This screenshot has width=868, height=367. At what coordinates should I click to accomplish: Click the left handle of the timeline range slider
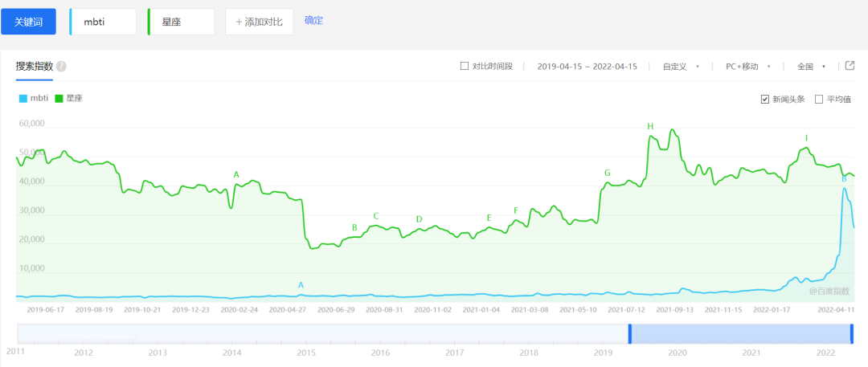point(630,334)
